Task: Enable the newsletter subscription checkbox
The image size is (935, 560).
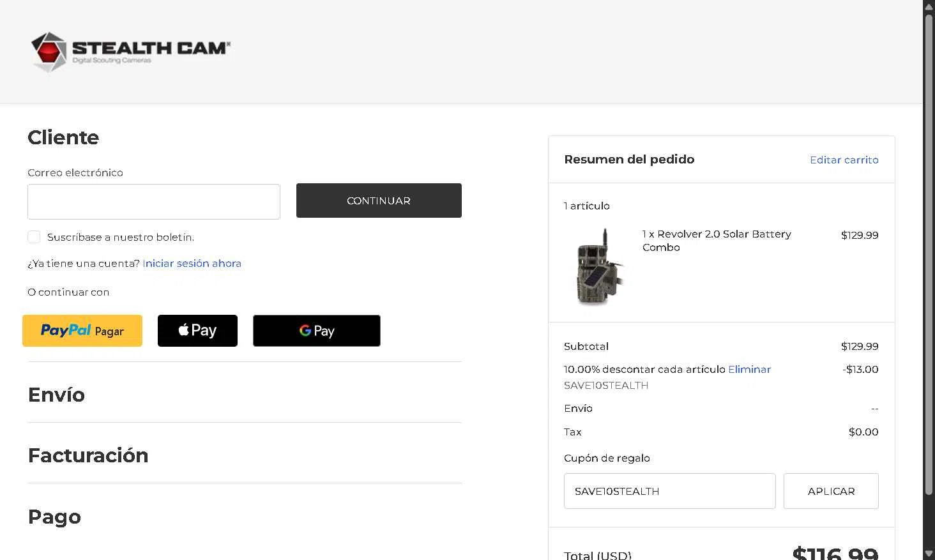Action: [x=34, y=237]
